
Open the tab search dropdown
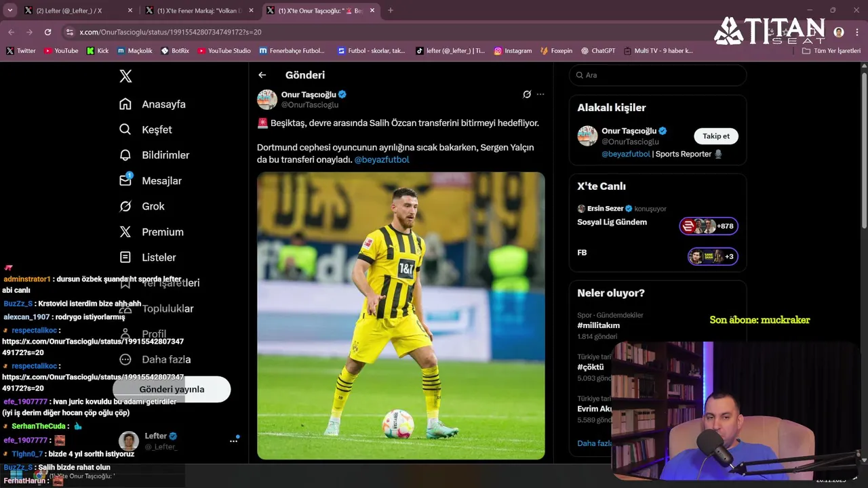tap(9, 10)
